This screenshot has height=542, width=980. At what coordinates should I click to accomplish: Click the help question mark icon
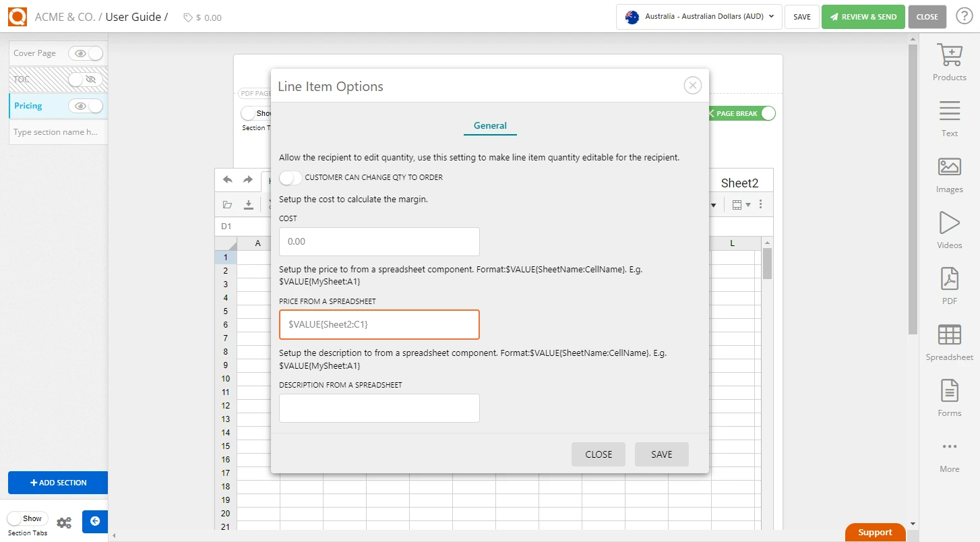click(964, 16)
